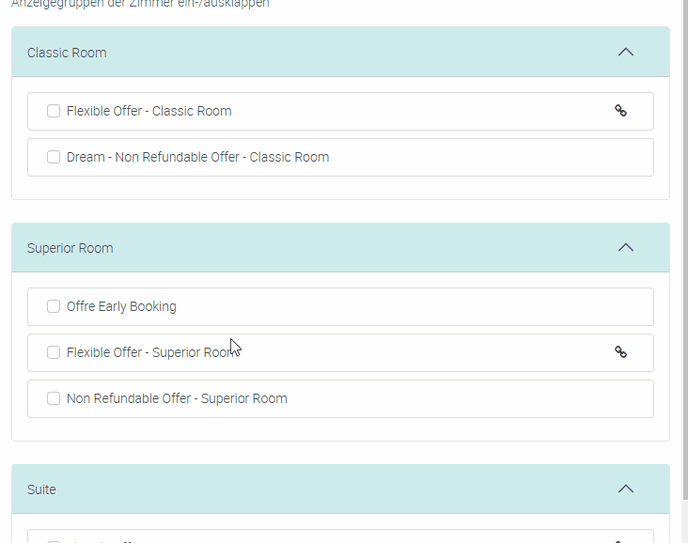Enable the Offre Early Booking checkbox
688x543 pixels.
(54, 307)
